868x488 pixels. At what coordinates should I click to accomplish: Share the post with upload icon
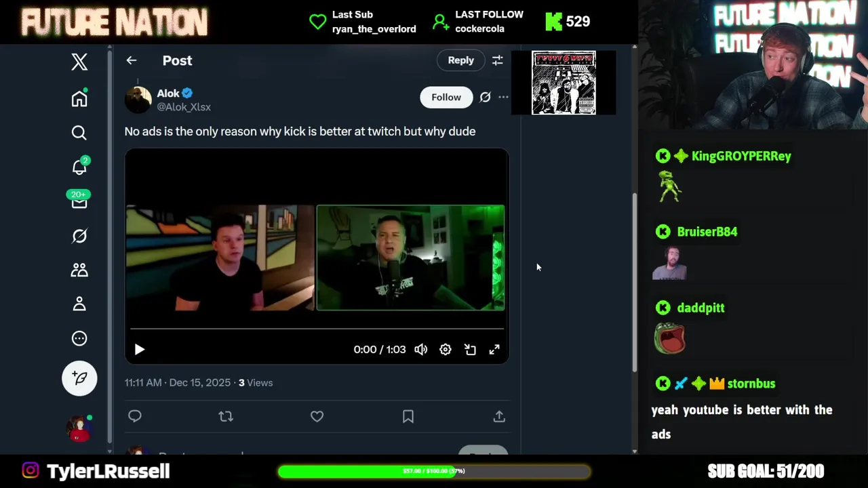pyautogui.click(x=499, y=416)
